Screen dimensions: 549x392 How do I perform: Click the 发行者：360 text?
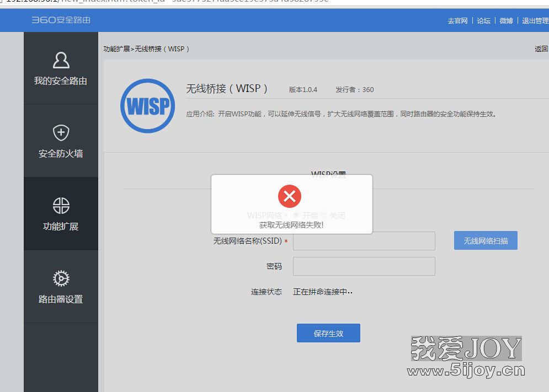coord(355,90)
